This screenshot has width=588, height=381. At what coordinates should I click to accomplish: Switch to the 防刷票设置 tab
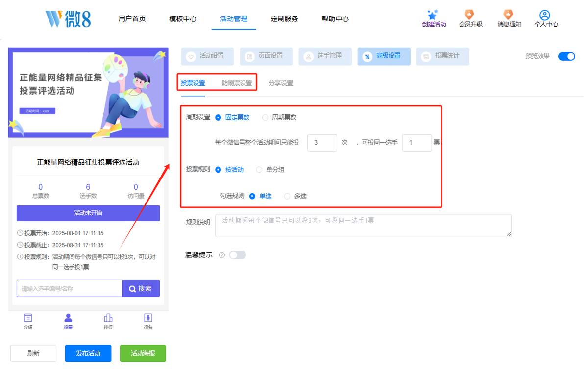237,83
